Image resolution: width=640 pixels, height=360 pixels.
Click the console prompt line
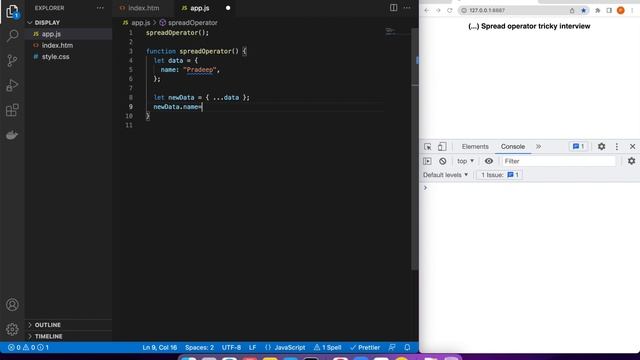click(x=529, y=188)
